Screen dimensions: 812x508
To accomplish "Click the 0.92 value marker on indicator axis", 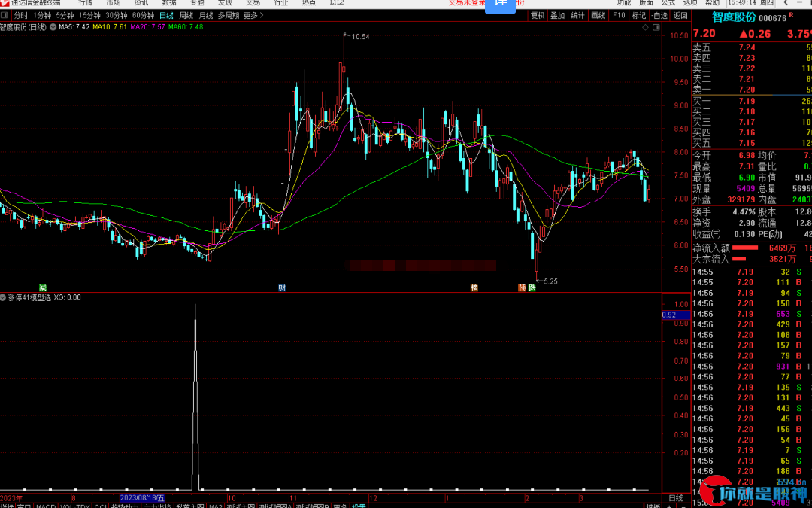I will pyautogui.click(x=677, y=315).
